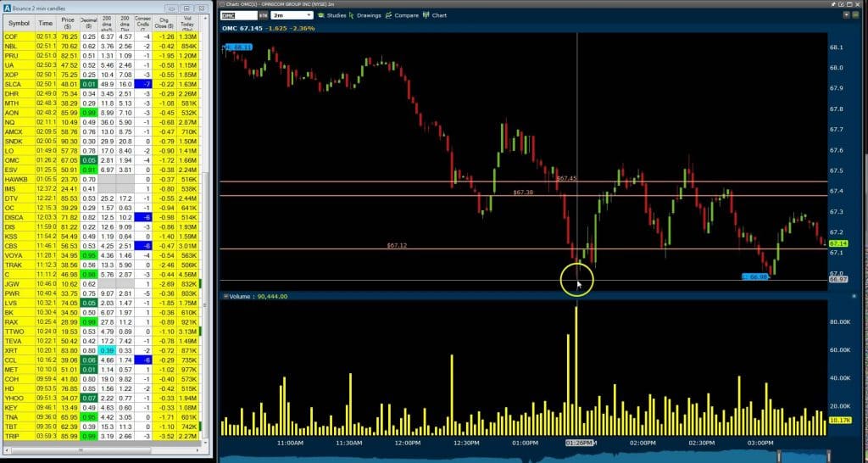Click the Vol Today column header
868x463 pixels.
[x=189, y=23]
